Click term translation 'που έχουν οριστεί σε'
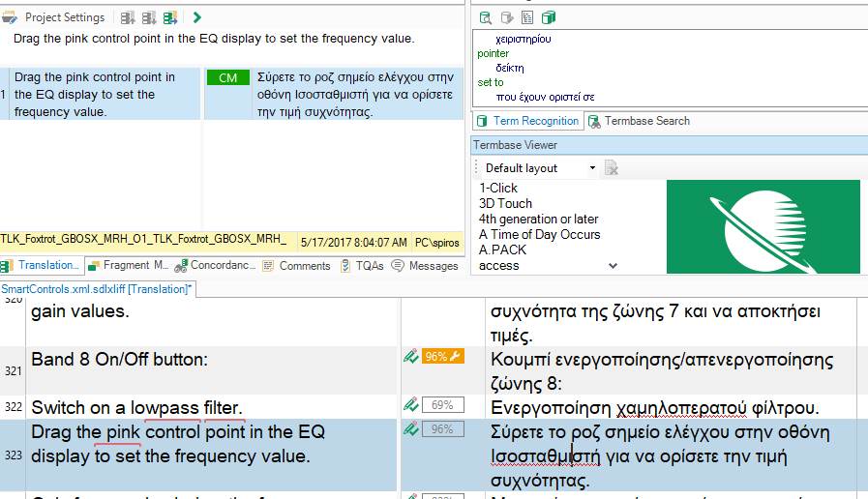Image resolution: width=868 pixels, height=499 pixels. [x=545, y=97]
